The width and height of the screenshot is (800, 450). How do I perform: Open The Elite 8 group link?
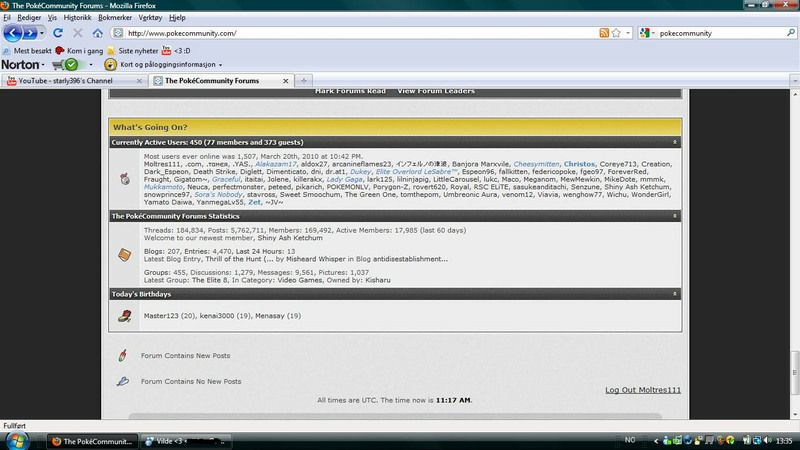[x=210, y=280]
